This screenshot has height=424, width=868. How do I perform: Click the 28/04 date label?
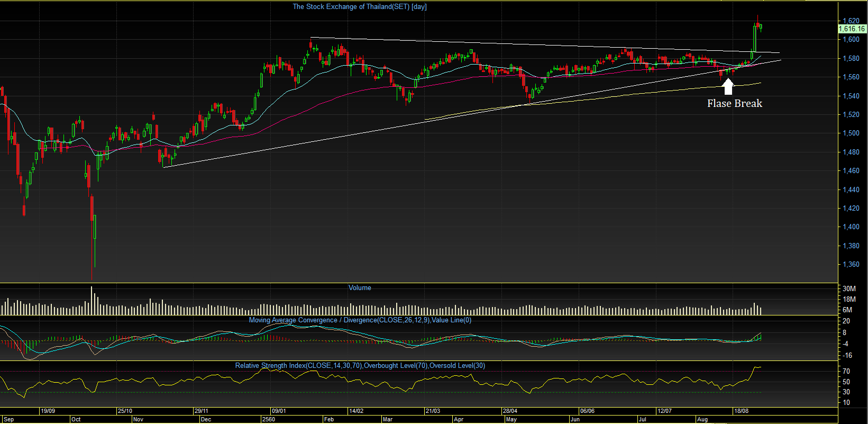[x=510, y=411]
